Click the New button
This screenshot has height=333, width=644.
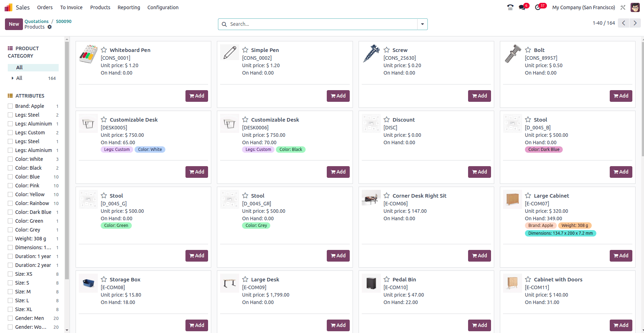point(14,24)
